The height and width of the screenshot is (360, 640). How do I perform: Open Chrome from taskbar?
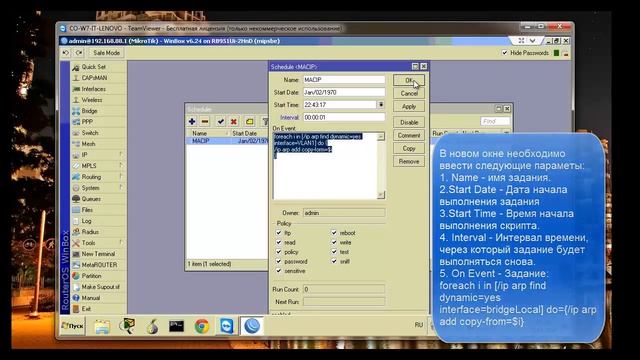(x=202, y=326)
